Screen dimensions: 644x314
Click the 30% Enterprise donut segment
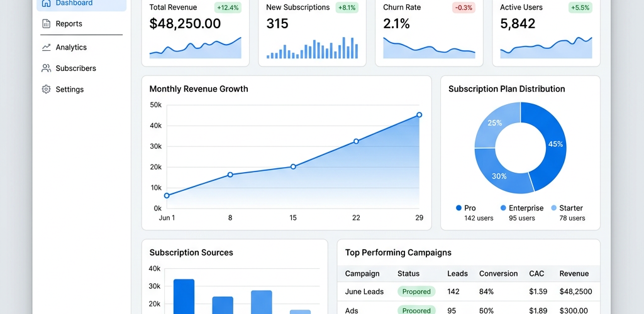pos(499,176)
